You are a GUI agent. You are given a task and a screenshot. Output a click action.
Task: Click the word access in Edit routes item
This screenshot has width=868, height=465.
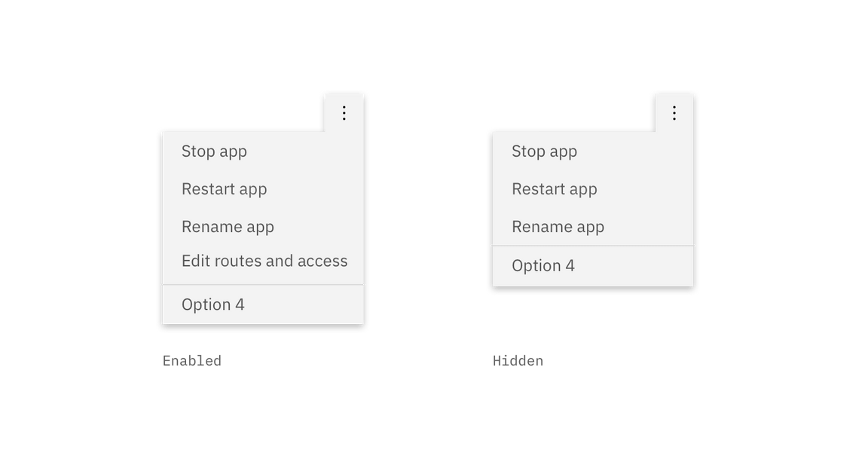pyautogui.click(x=322, y=262)
